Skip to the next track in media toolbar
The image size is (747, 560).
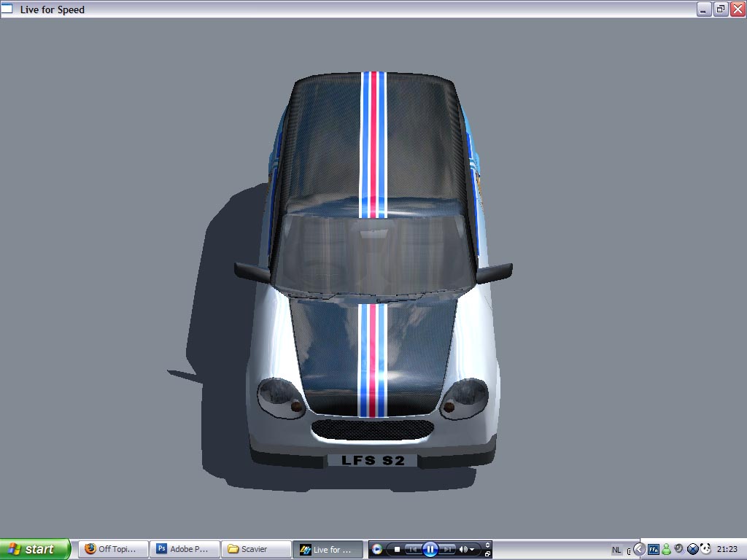pyautogui.click(x=447, y=550)
